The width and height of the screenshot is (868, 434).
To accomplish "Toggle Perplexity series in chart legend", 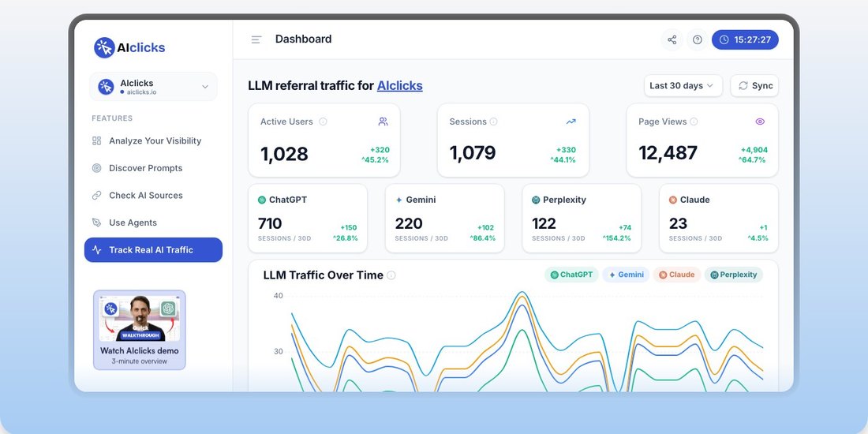I will click(734, 275).
